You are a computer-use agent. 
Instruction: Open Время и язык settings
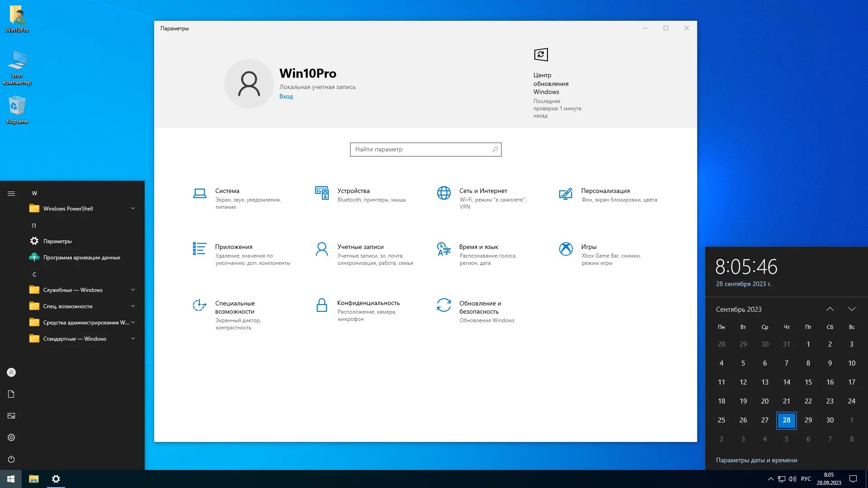(478, 247)
